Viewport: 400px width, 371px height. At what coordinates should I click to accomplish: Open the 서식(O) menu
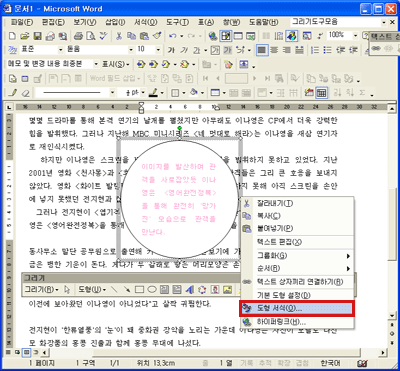146,22
